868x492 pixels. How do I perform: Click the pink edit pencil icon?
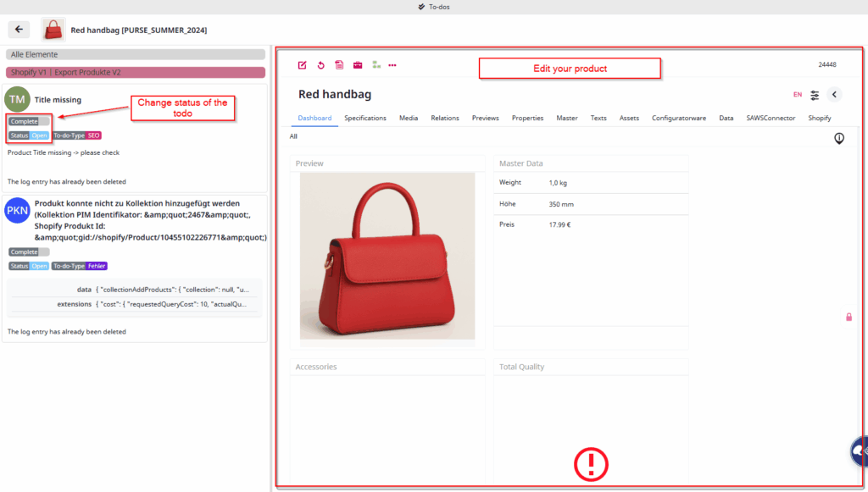(303, 65)
